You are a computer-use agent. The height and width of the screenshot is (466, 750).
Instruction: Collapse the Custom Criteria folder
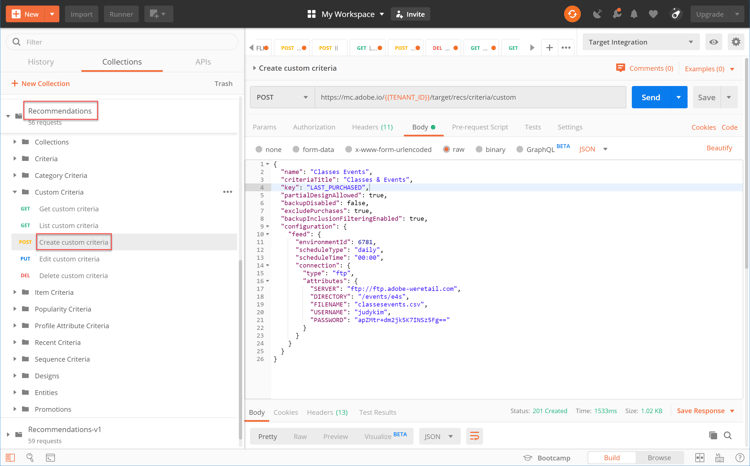click(x=15, y=192)
